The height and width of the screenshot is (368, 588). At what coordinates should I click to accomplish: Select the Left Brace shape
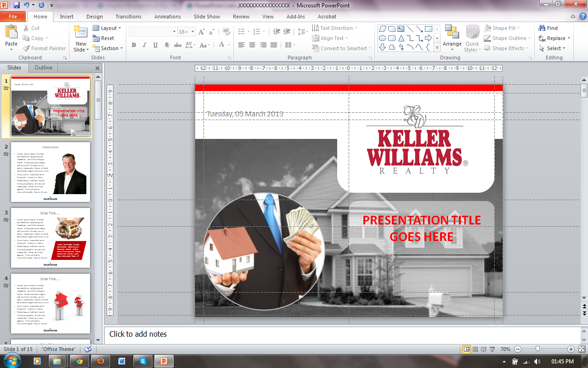tap(429, 47)
